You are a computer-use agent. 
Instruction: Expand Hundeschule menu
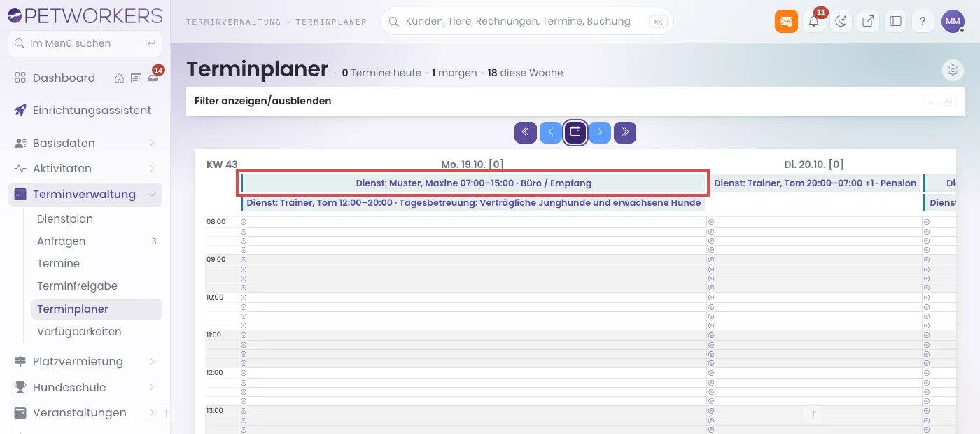pos(85,387)
